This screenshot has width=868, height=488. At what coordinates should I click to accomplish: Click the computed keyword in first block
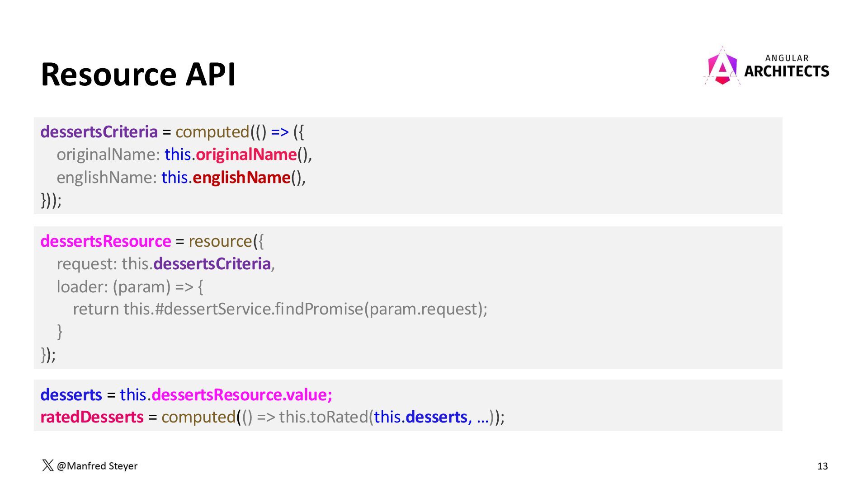coord(212,132)
